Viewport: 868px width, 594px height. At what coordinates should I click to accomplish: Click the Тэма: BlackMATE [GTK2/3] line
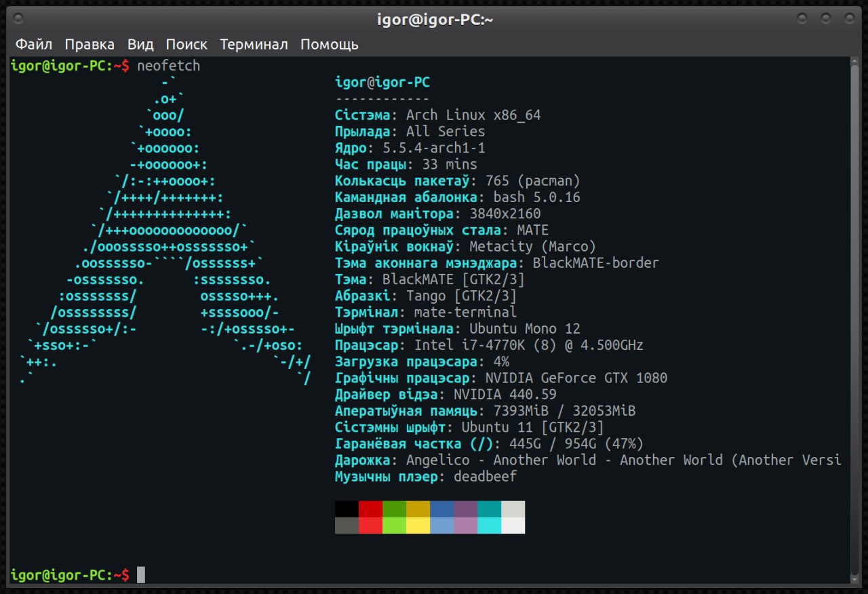pos(430,279)
